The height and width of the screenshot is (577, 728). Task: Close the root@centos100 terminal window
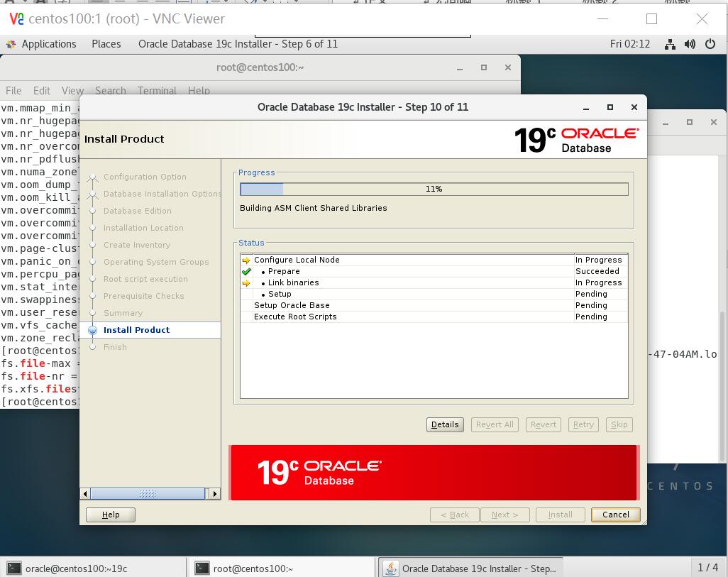(x=508, y=68)
